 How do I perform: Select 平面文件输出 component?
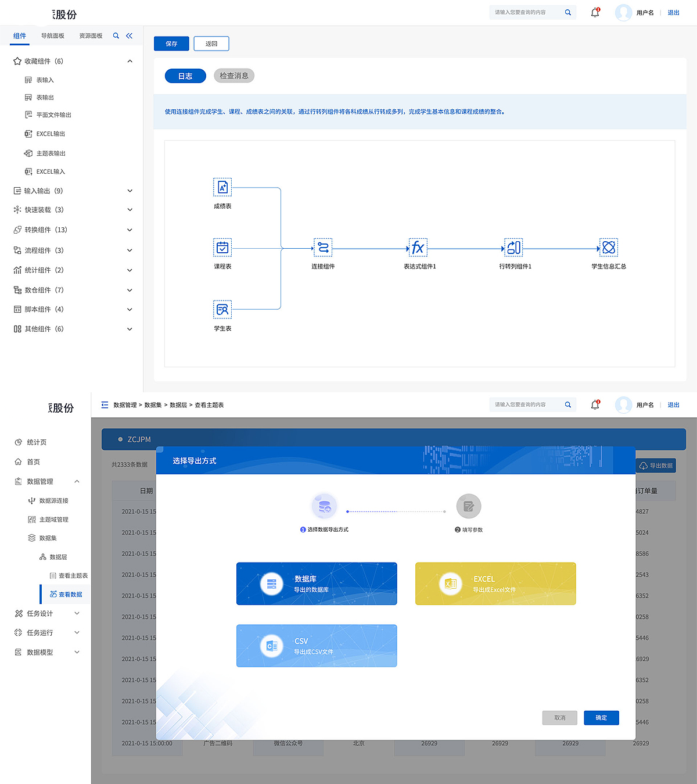[x=48, y=115]
